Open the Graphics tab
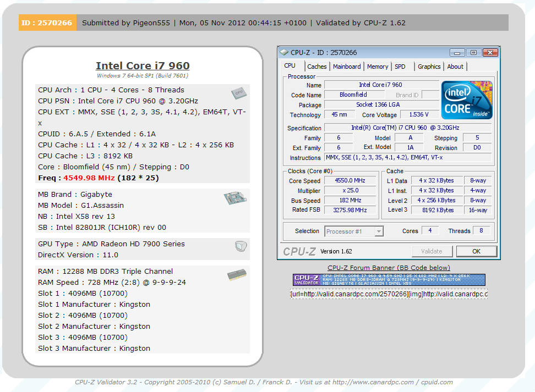 [x=429, y=67]
